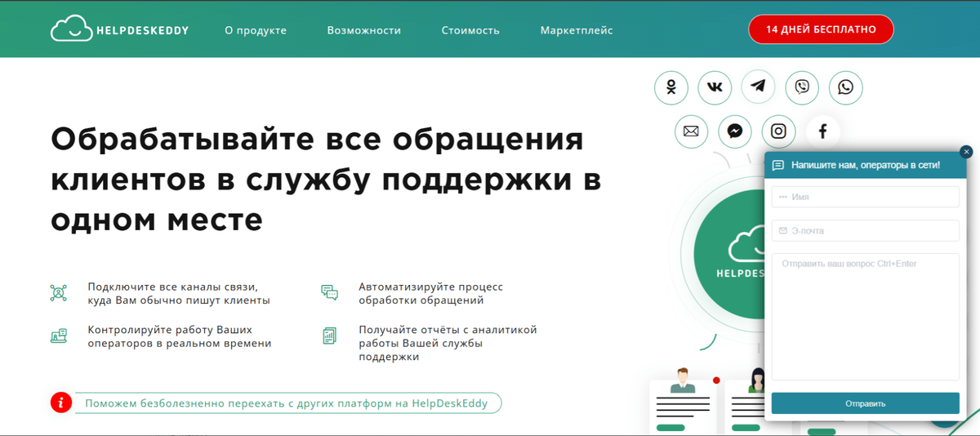Click 'Отправить' in the chat widget
The image size is (980, 436).
tap(866, 403)
